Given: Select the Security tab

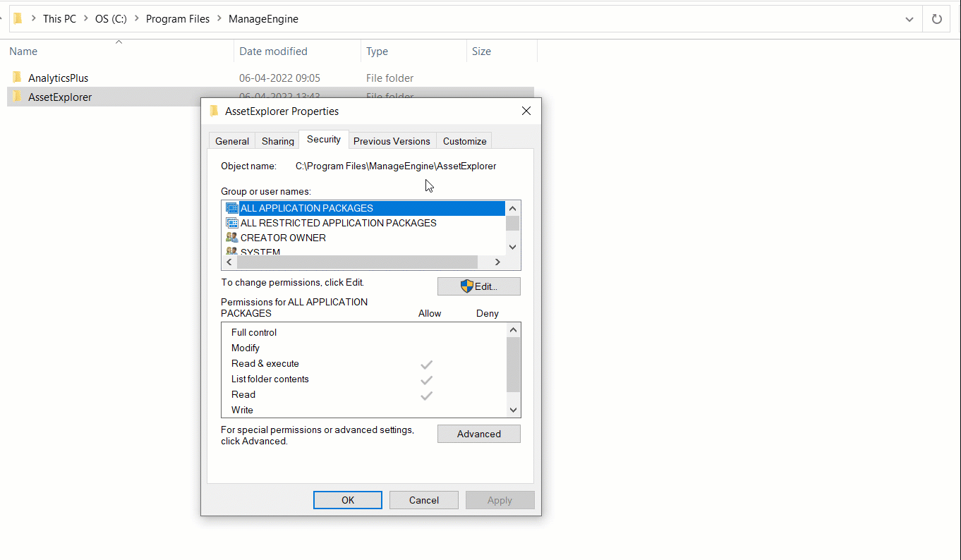Looking at the screenshot, I should [324, 140].
